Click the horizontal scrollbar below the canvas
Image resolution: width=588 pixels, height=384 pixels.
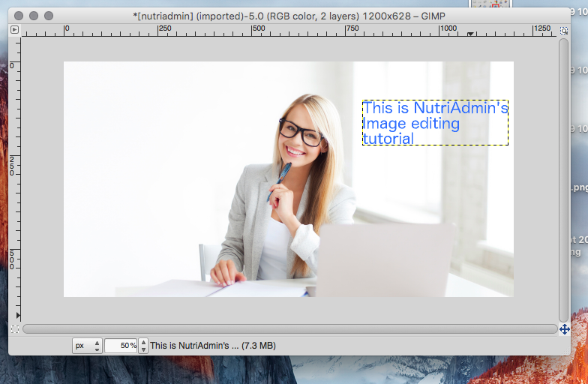(289, 328)
